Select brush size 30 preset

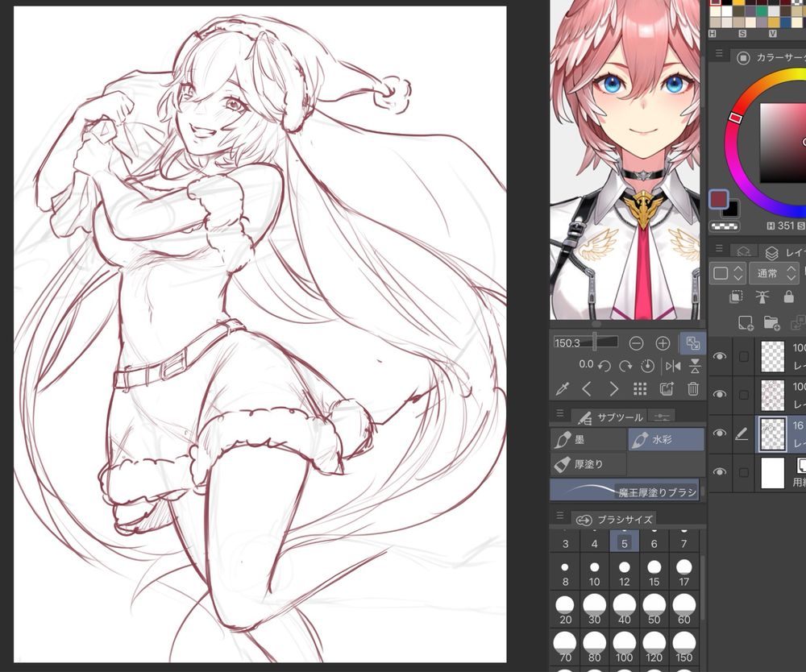[x=594, y=609]
